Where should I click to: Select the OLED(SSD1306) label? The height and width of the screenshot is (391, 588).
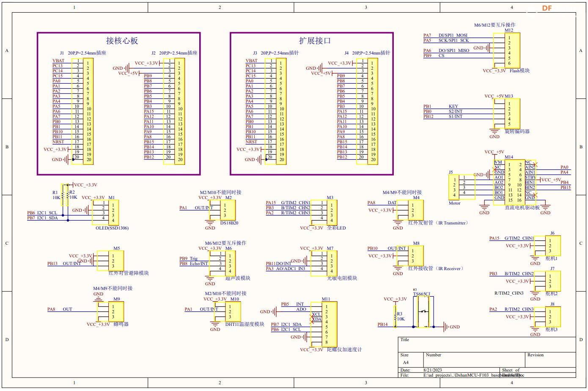pos(112,228)
